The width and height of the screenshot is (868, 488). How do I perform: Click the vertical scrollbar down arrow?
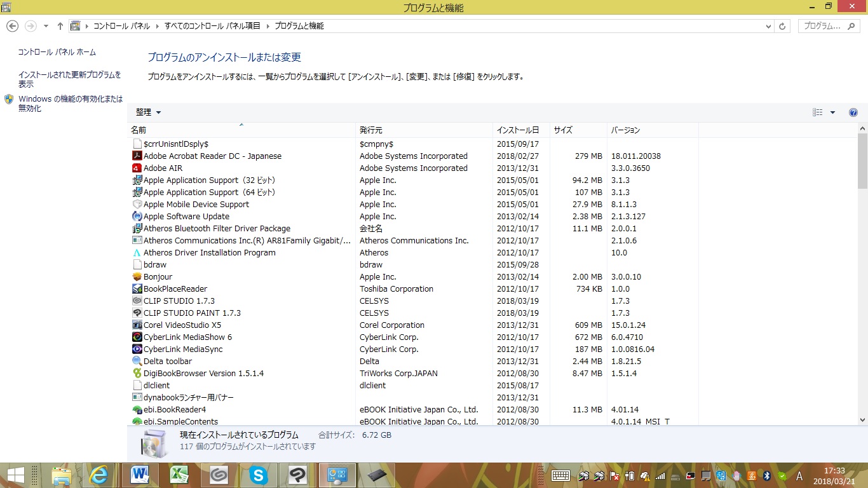[x=862, y=420]
